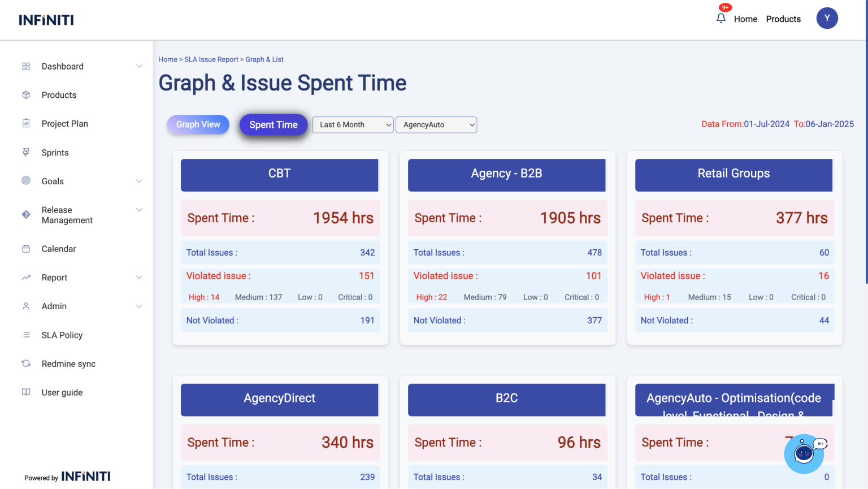Open the user avatar Y menu
Viewport: 868px width, 489px height.
click(827, 18)
